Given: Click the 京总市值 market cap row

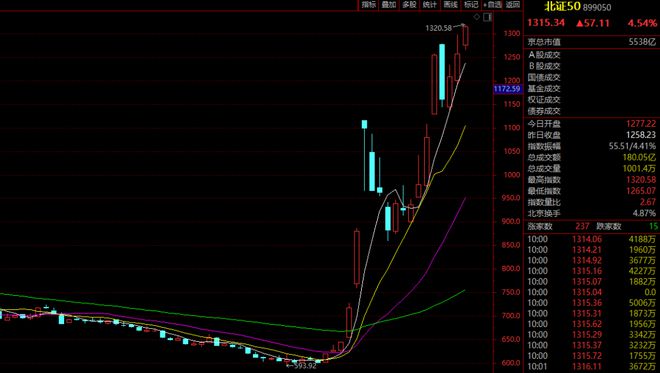Looking at the screenshot, I should pyautogui.click(x=591, y=42).
